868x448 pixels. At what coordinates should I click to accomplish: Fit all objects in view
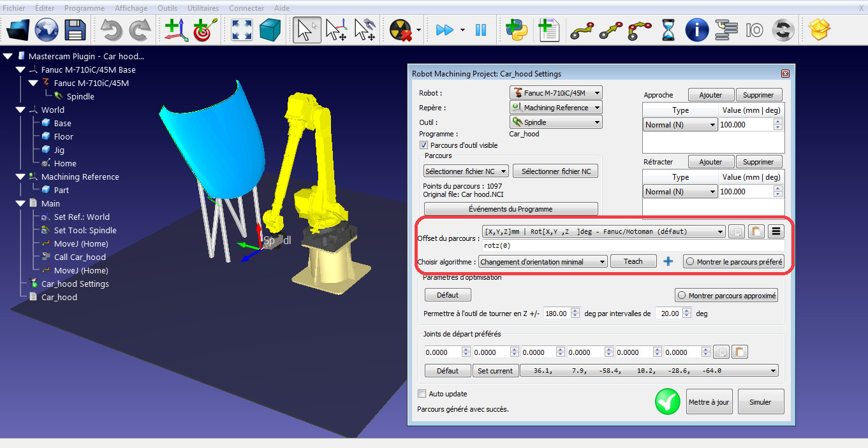coord(241,30)
